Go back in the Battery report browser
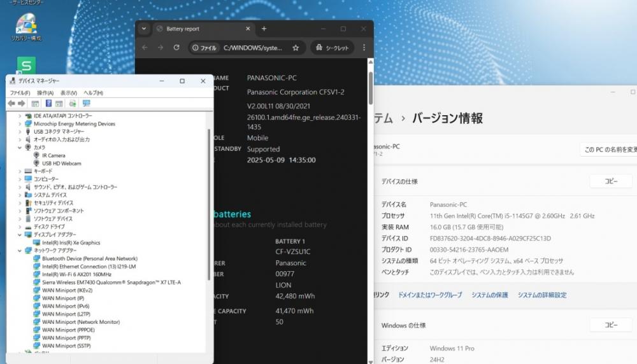This screenshot has width=637, height=364. tap(145, 48)
